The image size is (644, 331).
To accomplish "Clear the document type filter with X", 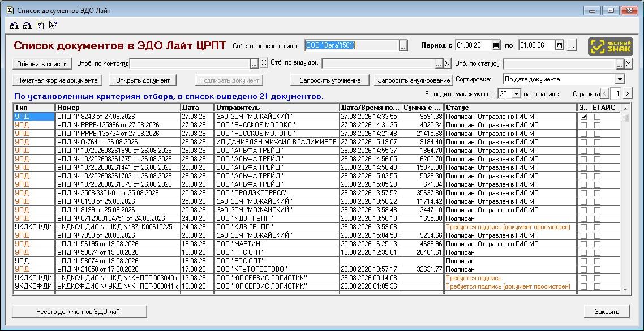I will 448,63.
